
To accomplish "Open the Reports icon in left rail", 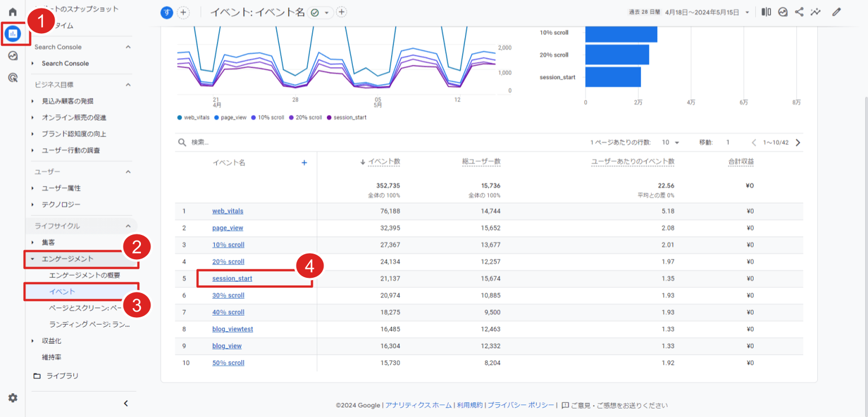I will pos(12,34).
